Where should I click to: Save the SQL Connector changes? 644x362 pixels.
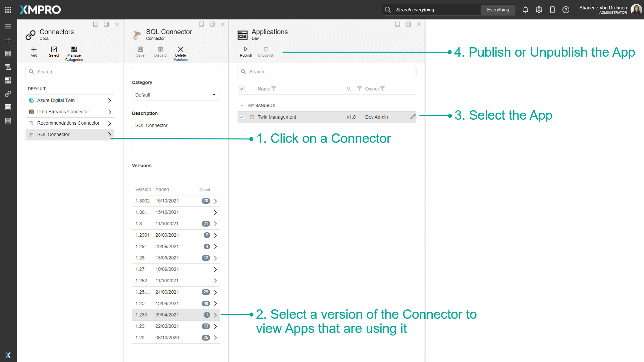pyautogui.click(x=140, y=52)
